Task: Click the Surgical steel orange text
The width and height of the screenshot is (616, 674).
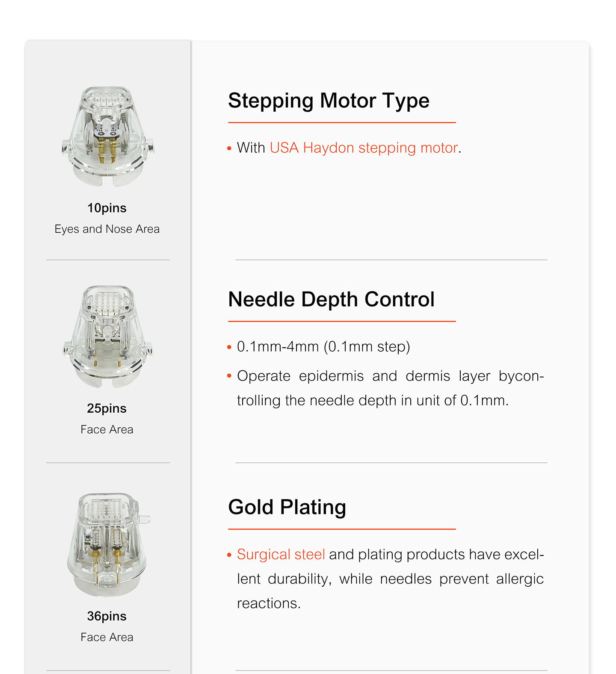Action: coord(281,555)
